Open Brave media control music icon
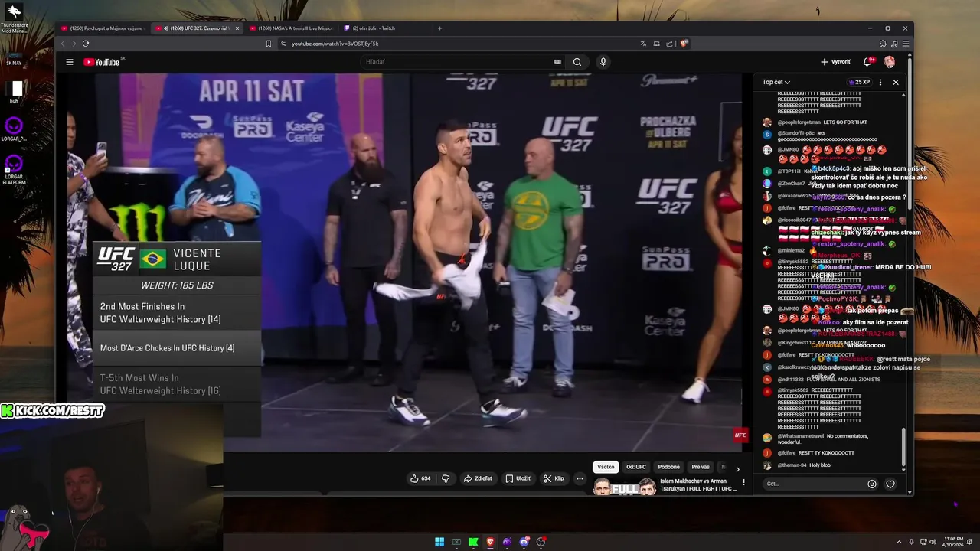The height and width of the screenshot is (551, 980). 893,44
